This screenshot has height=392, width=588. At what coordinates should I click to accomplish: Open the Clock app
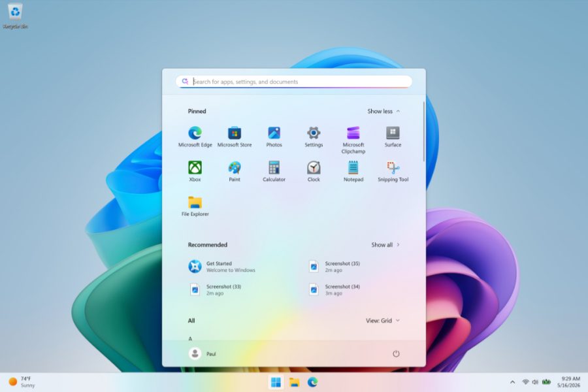(314, 171)
